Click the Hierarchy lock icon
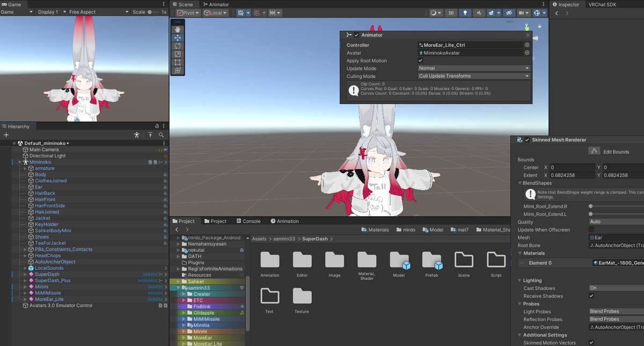 click(157, 126)
